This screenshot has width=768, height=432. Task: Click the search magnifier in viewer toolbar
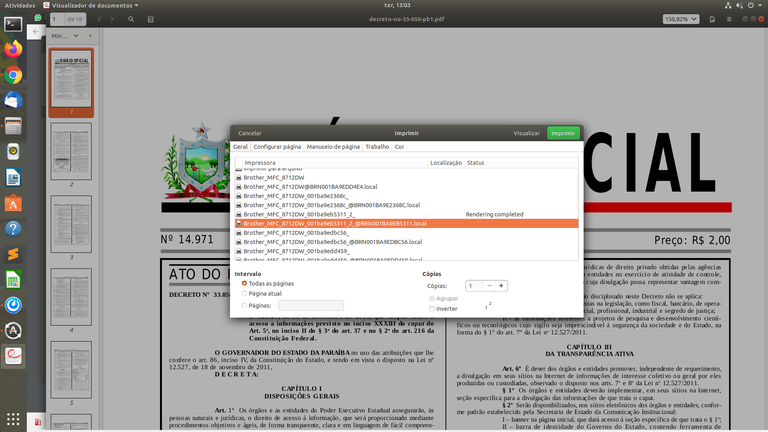click(x=131, y=19)
